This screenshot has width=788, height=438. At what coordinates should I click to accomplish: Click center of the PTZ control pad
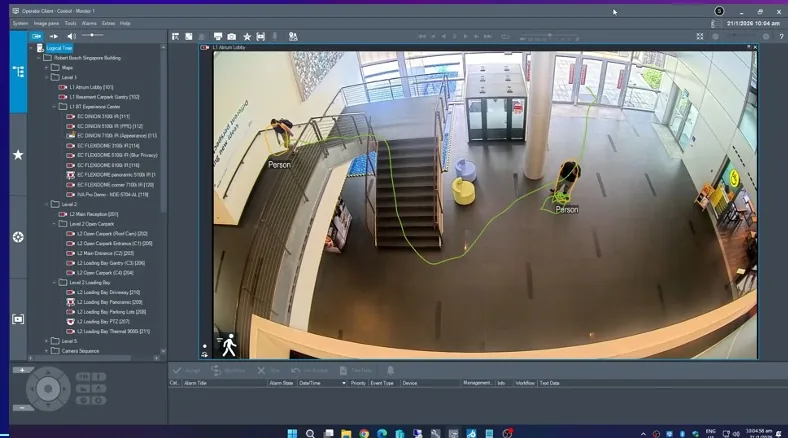pos(48,389)
